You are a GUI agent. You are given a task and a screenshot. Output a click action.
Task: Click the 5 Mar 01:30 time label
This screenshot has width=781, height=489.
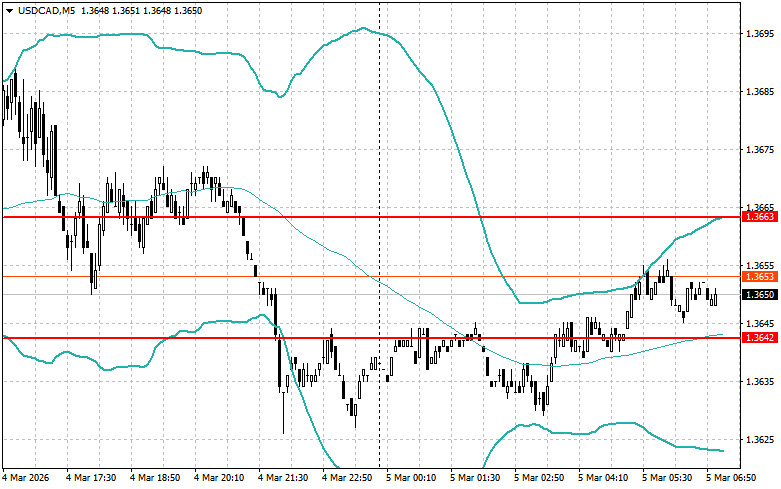coord(475,478)
